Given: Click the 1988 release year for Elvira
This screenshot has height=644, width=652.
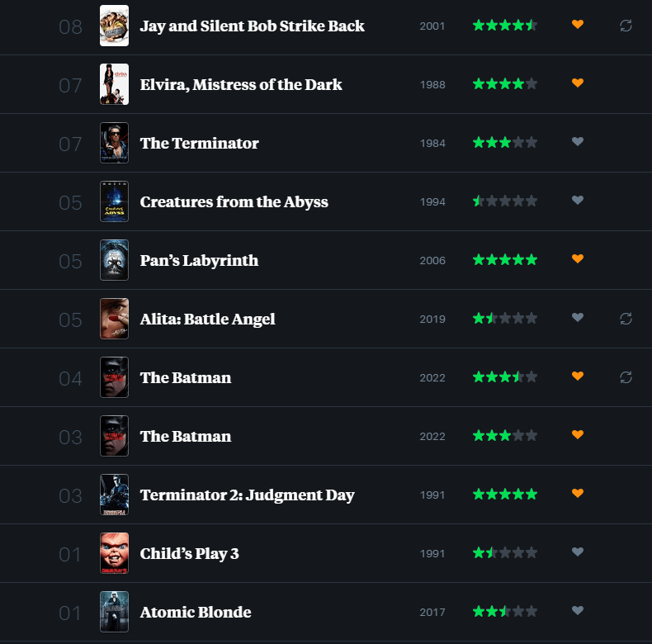Looking at the screenshot, I should tap(432, 85).
